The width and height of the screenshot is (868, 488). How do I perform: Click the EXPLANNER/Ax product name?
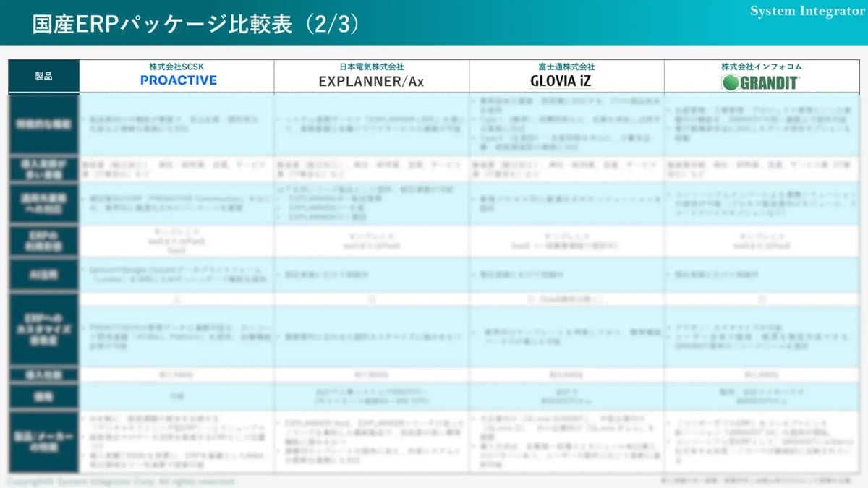point(371,81)
